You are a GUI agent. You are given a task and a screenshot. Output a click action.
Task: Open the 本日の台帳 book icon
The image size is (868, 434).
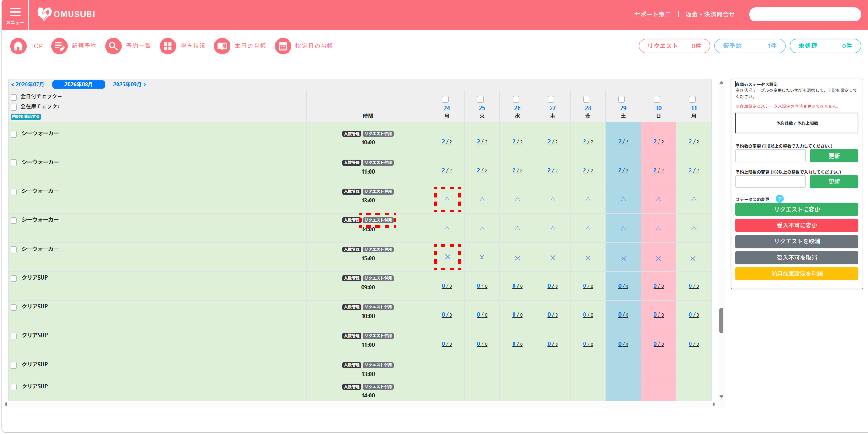tap(222, 46)
